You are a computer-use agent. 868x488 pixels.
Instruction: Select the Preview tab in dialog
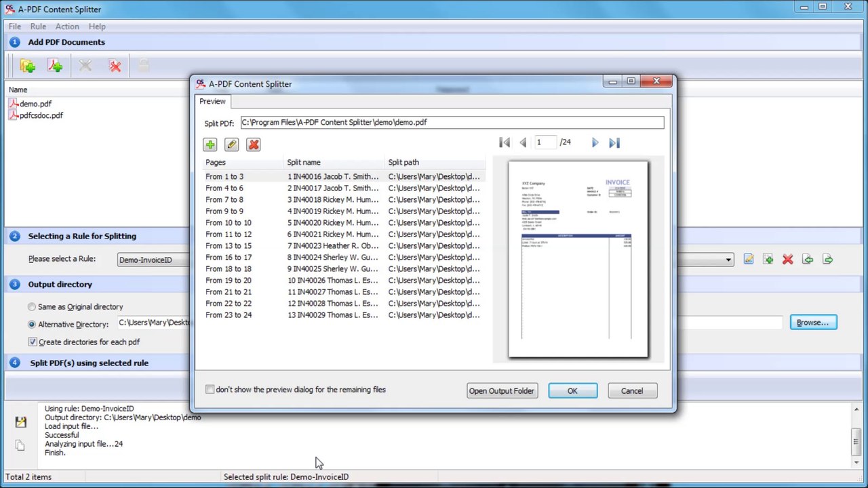[212, 101]
